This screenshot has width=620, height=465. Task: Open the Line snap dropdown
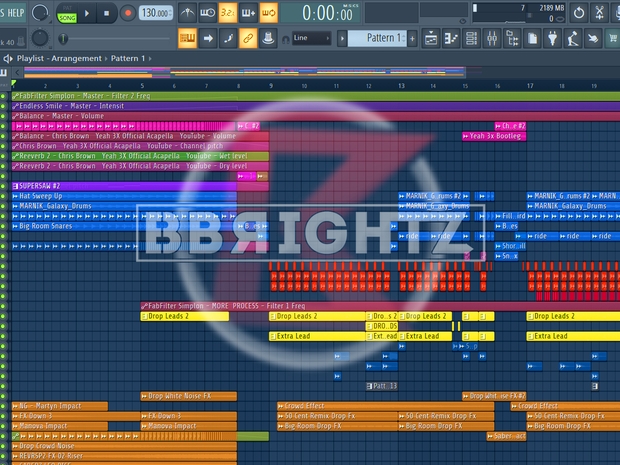311,38
